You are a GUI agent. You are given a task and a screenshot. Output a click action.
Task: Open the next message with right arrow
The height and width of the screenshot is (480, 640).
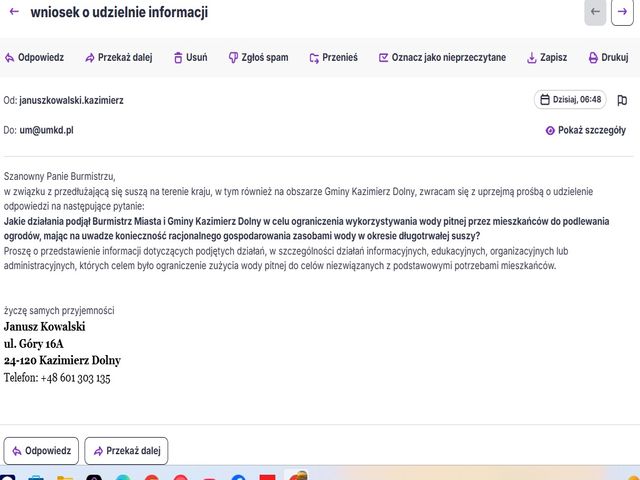622,12
